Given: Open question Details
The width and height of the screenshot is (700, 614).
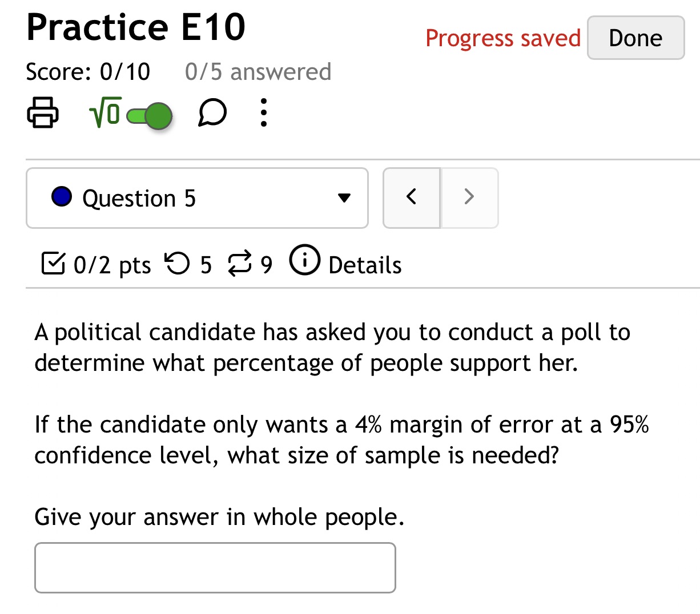Looking at the screenshot, I should (x=364, y=264).
